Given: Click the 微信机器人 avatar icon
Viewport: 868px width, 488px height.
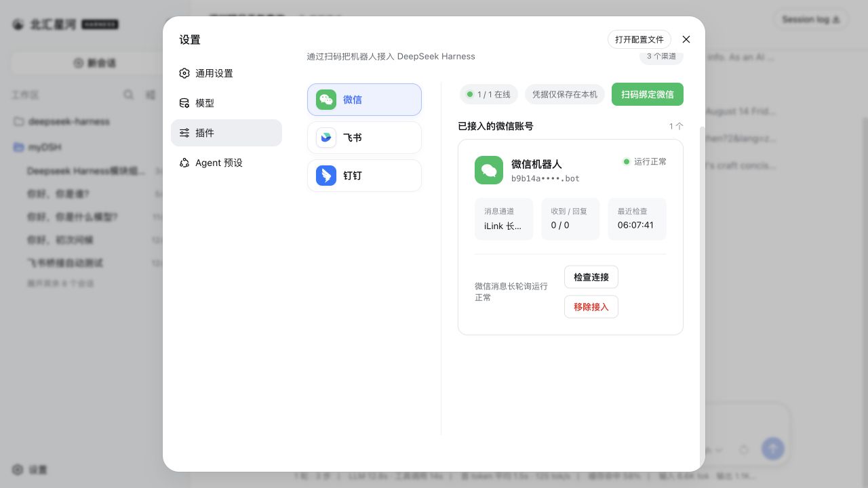Looking at the screenshot, I should [x=489, y=170].
